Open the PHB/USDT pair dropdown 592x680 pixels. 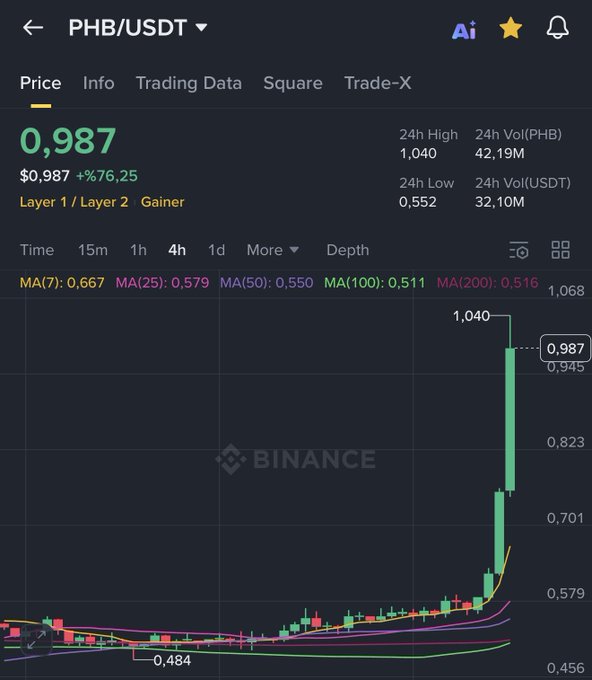138,28
